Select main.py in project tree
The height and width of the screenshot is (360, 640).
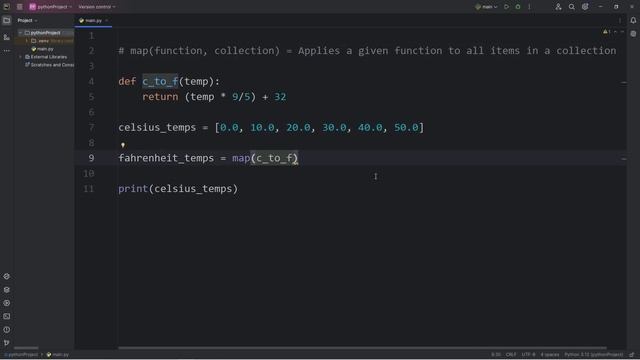[42, 49]
